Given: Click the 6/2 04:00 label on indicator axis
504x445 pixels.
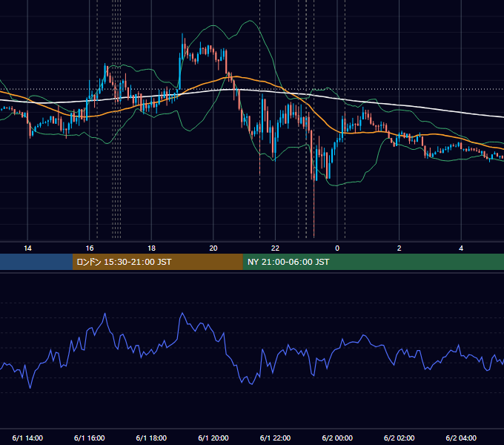Looking at the screenshot, I should 461,438.
